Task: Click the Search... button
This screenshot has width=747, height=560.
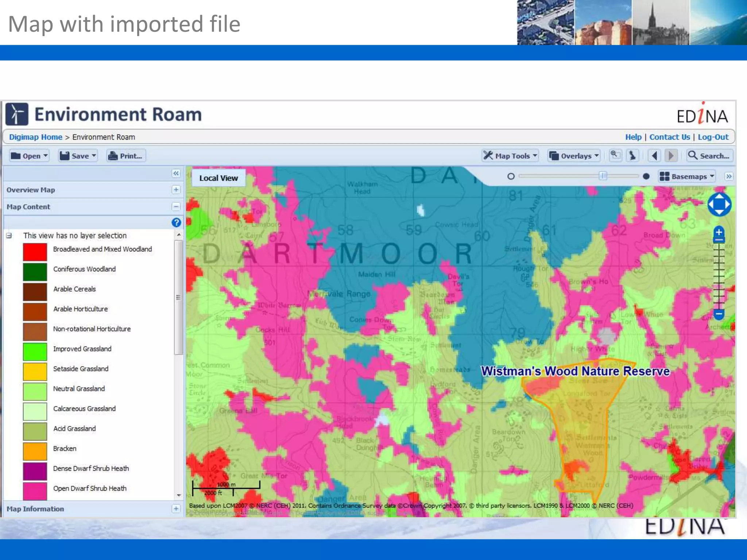Action: [709, 156]
